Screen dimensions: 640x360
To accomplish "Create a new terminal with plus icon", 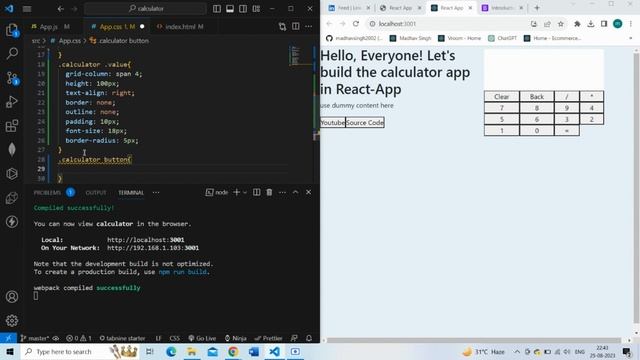I will click(236, 192).
